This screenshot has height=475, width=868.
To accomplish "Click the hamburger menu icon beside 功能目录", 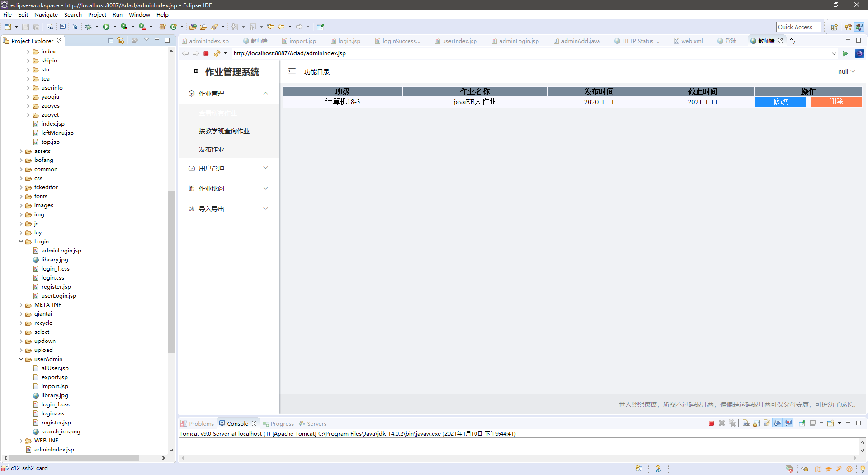I will 292,71.
